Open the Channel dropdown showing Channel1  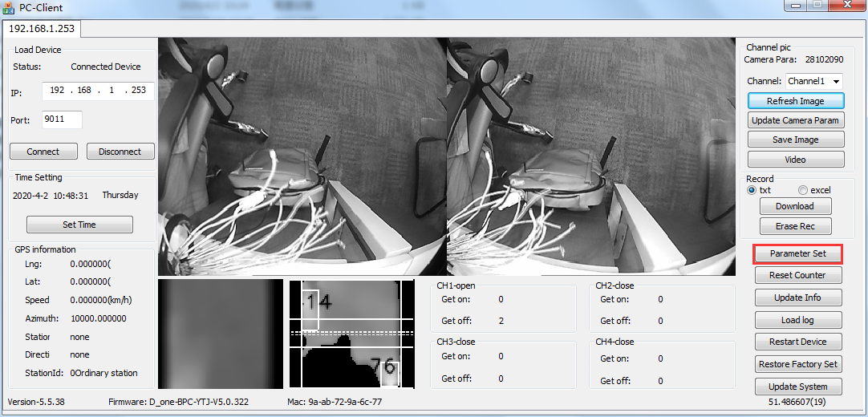coord(813,81)
